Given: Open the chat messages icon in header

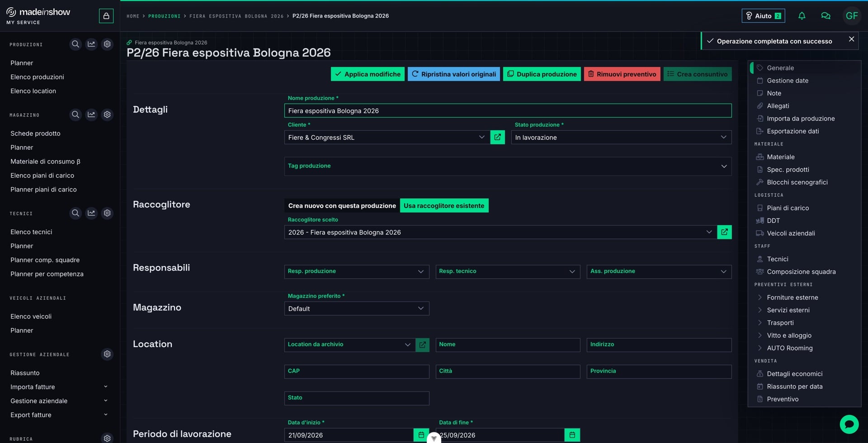Looking at the screenshot, I should point(826,16).
